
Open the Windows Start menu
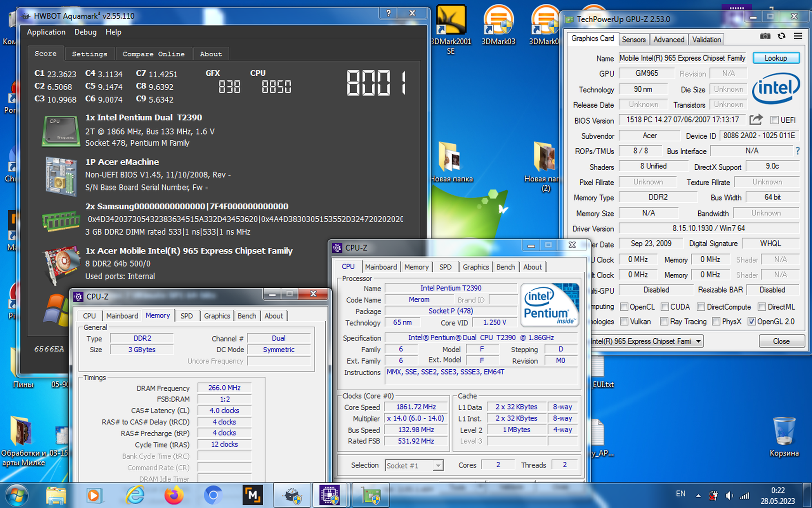click(x=16, y=495)
